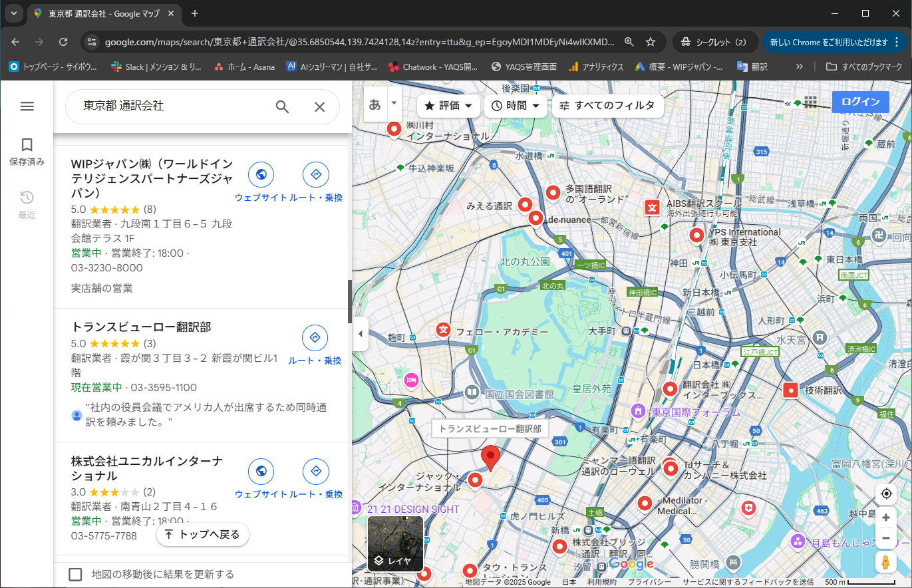The width and height of the screenshot is (912, 588).
Task: Click the site information icon in address bar
Action: coord(92,42)
